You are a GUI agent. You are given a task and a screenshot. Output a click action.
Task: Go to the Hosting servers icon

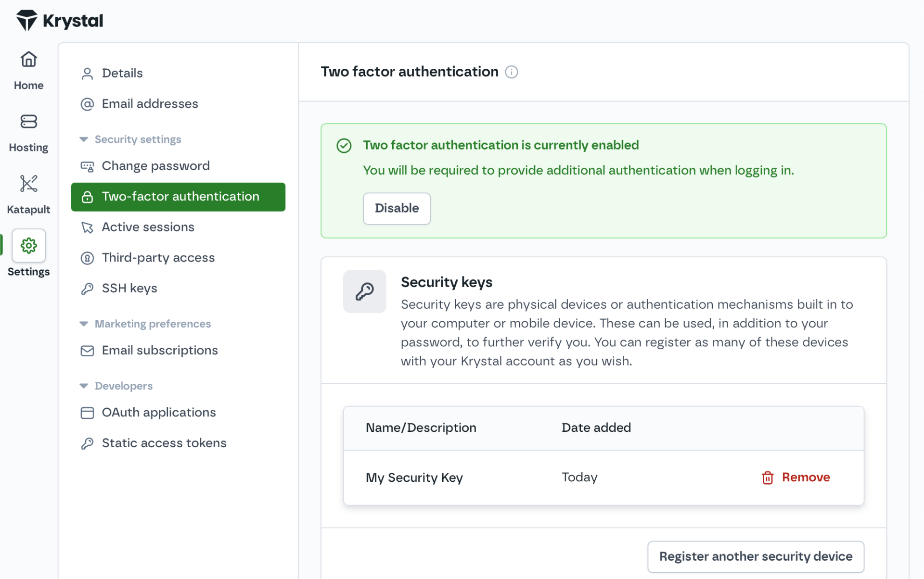pos(28,122)
